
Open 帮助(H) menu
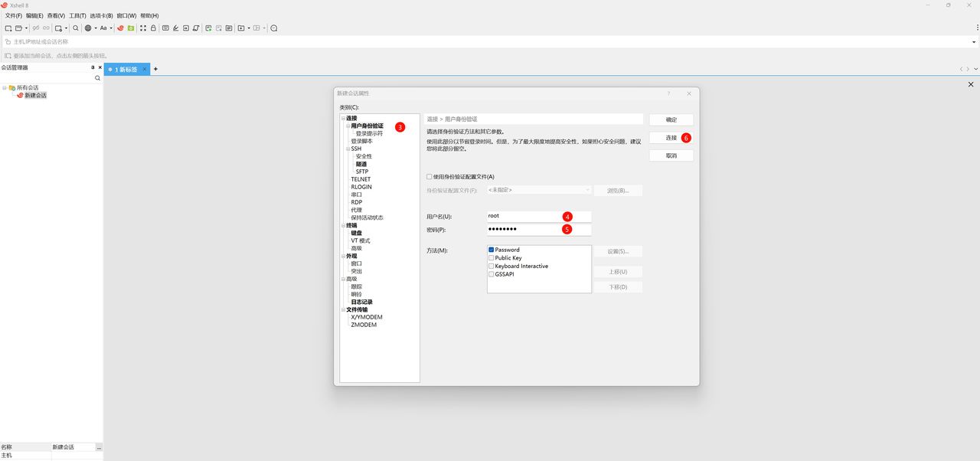[149, 15]
